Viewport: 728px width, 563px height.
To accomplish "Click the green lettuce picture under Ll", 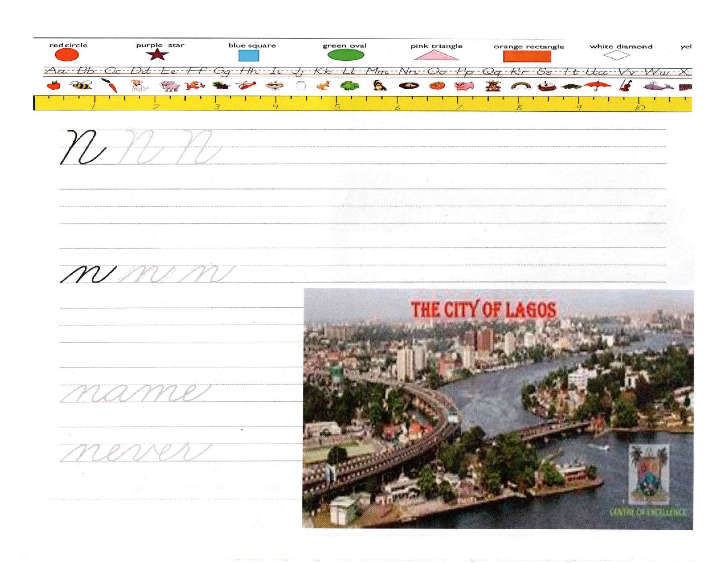I will coord(350,86).
